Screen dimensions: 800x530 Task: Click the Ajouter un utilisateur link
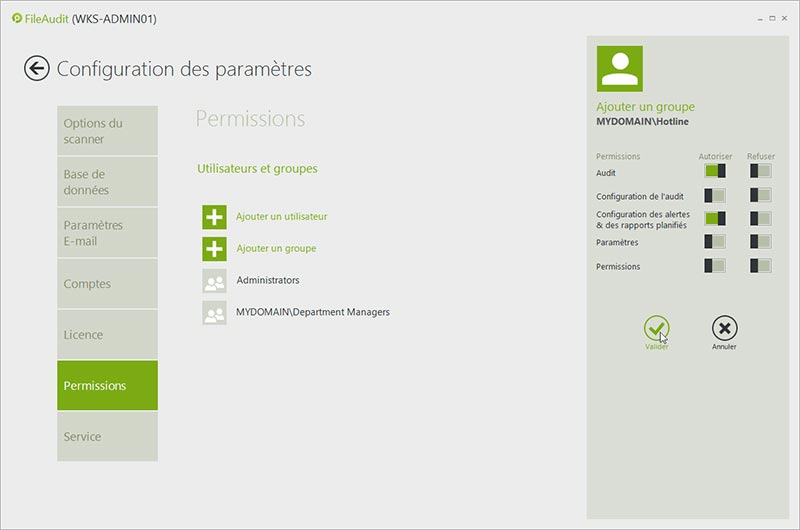pyautogui.click(x=281, y=216)
